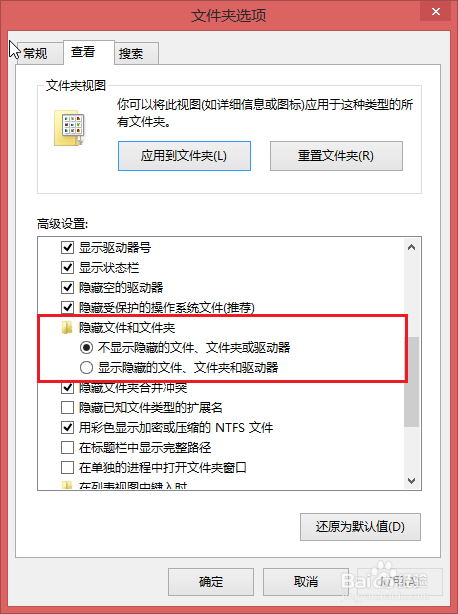458x614 pixels.
Task: Switch to the 常规 tab
Action: tap(35, 53)
